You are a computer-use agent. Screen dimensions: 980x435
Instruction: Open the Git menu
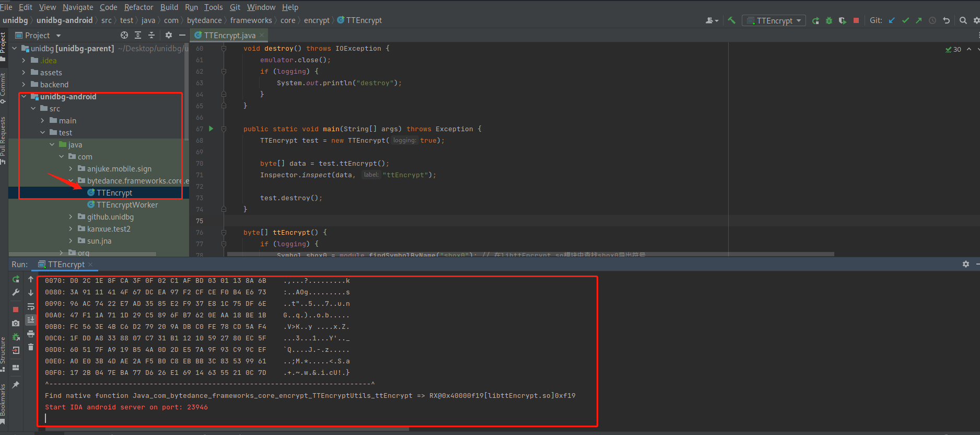coord(235,7)
